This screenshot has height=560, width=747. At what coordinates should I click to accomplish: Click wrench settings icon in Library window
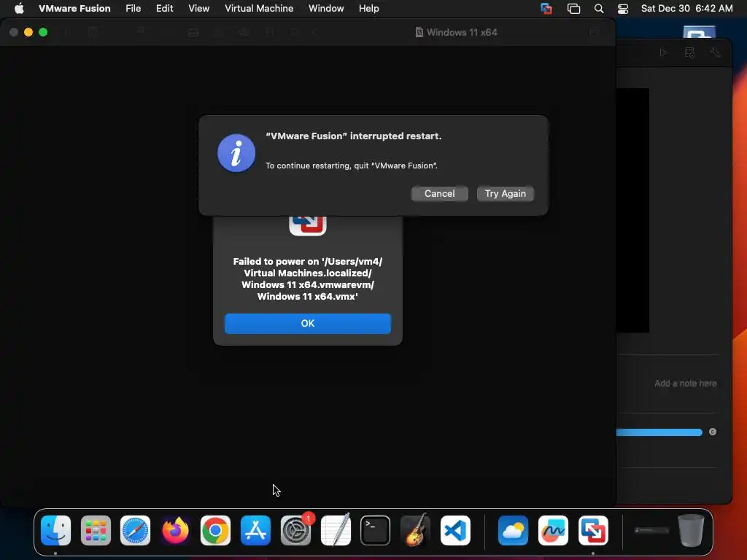(716, 52)
